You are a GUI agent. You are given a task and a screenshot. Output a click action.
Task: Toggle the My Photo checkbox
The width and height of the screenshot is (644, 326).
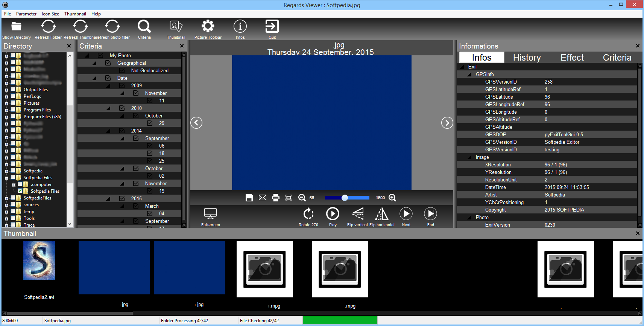pyautogui.click(x=100, y=55)
